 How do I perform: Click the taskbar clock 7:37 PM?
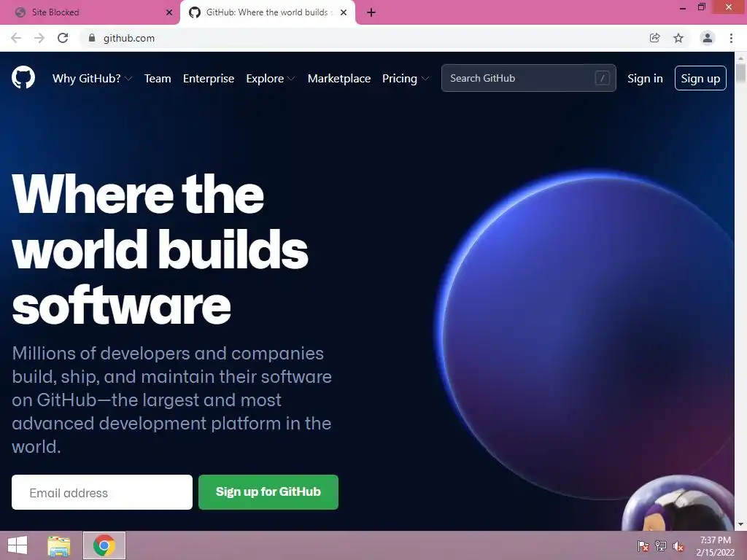715,545
